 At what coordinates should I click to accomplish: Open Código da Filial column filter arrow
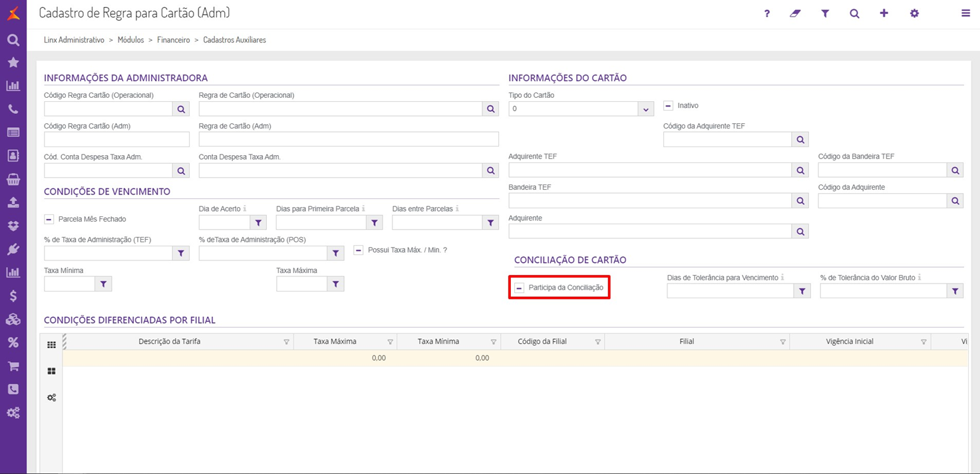(597, 342)
